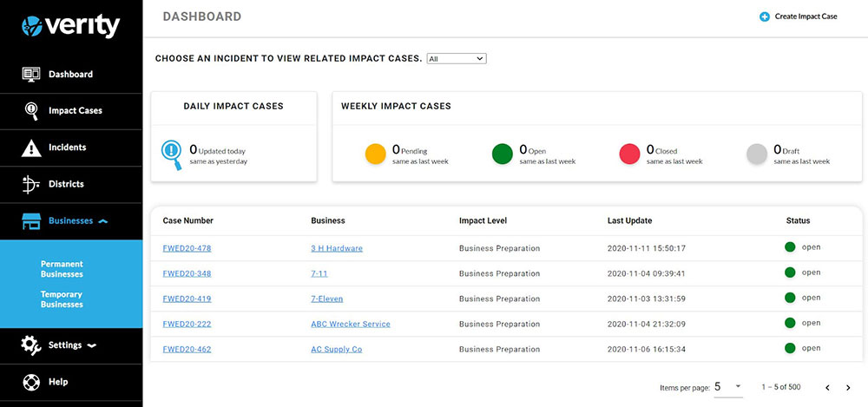Open the incident filter dropdown showing All

tap(457, 59)
